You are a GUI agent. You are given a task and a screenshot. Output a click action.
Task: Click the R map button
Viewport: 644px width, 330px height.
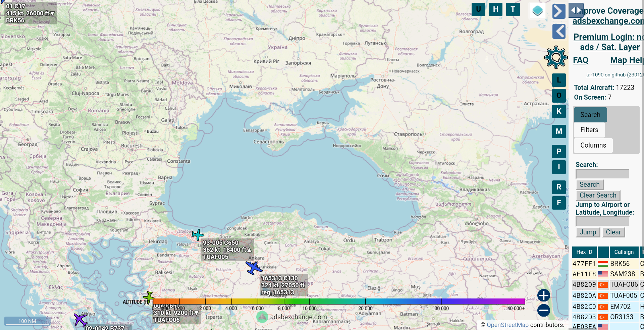click(559, 187)
